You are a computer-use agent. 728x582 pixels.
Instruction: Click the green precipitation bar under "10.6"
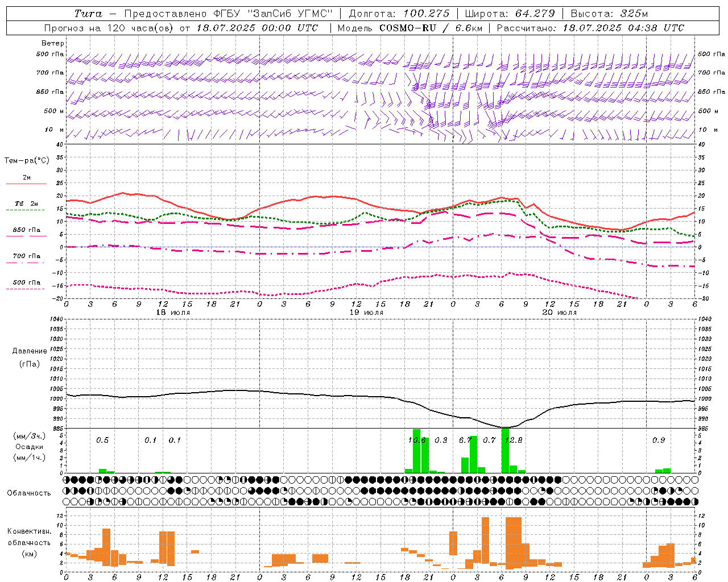pos(416,451)
